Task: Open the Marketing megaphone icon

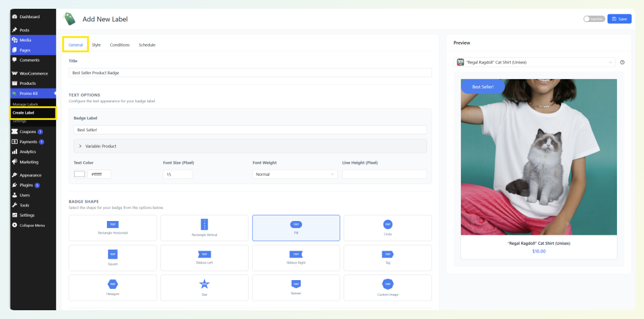Action: point(15,162)
